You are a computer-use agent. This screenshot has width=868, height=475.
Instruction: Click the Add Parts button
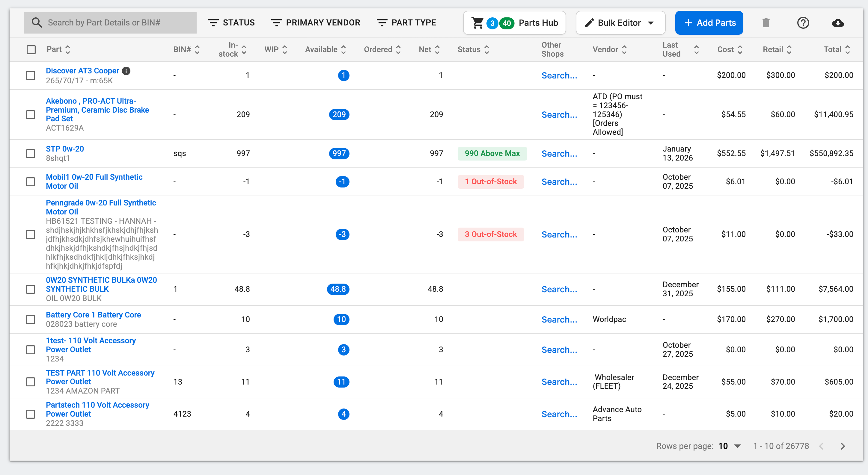(709, 22)
